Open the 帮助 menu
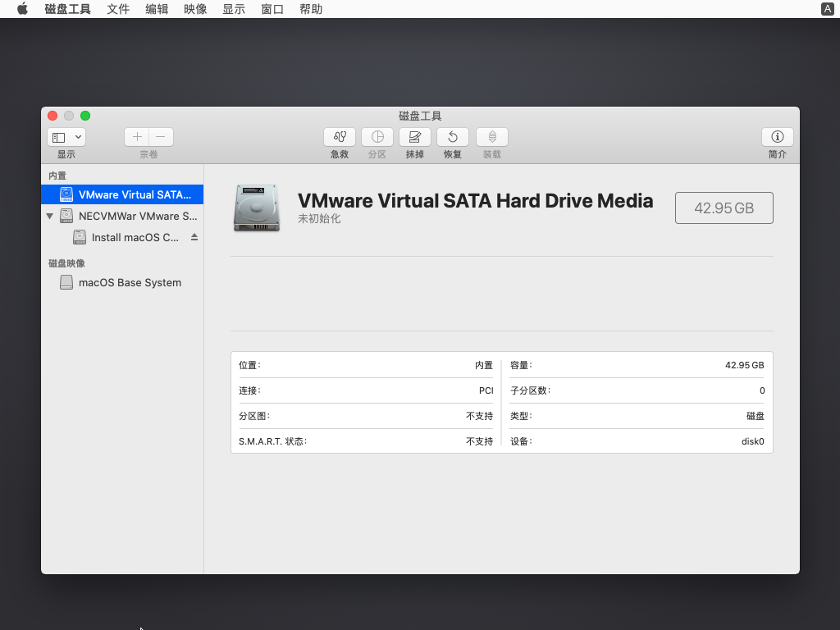840x630 pixels. point(311,9)
